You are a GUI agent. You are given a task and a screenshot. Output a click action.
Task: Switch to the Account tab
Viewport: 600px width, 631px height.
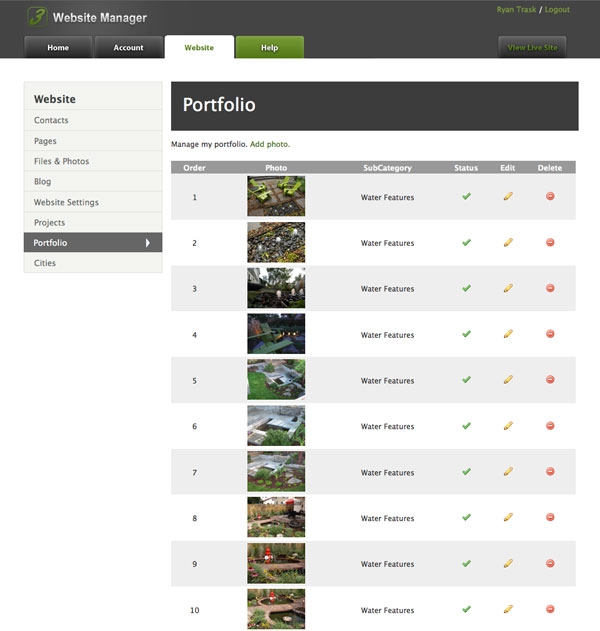tap(128, 47)
